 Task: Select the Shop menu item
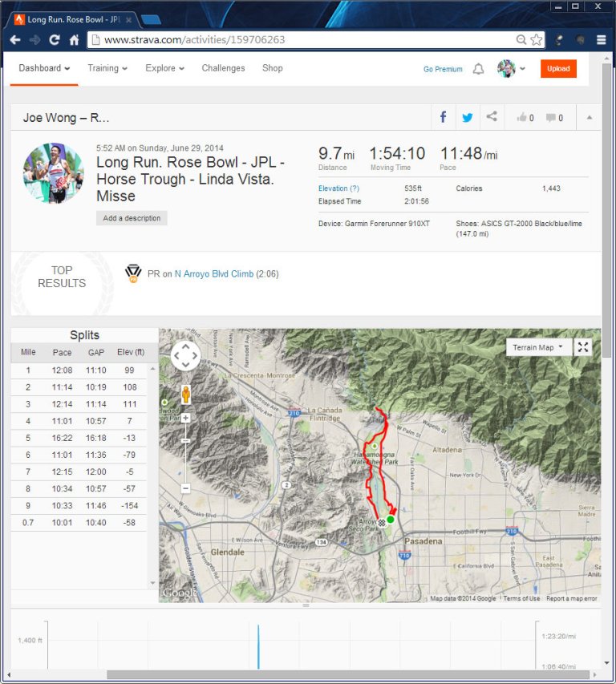272,69
